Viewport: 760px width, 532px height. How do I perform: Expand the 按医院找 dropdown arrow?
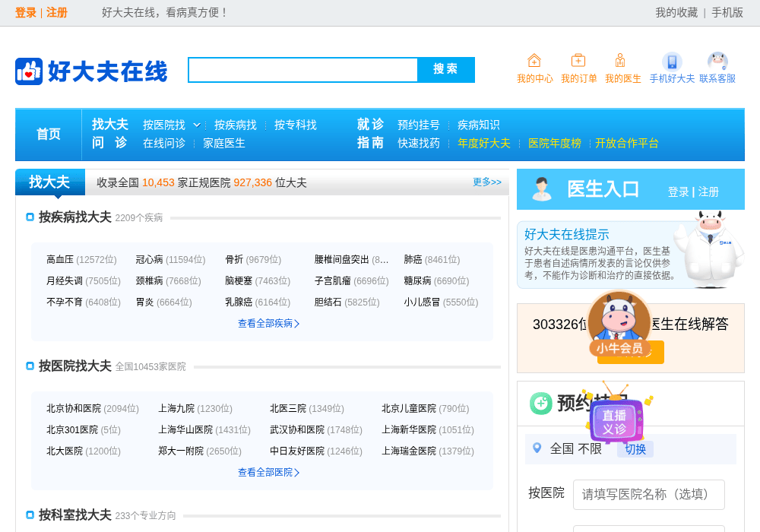[x=197, y=125]
